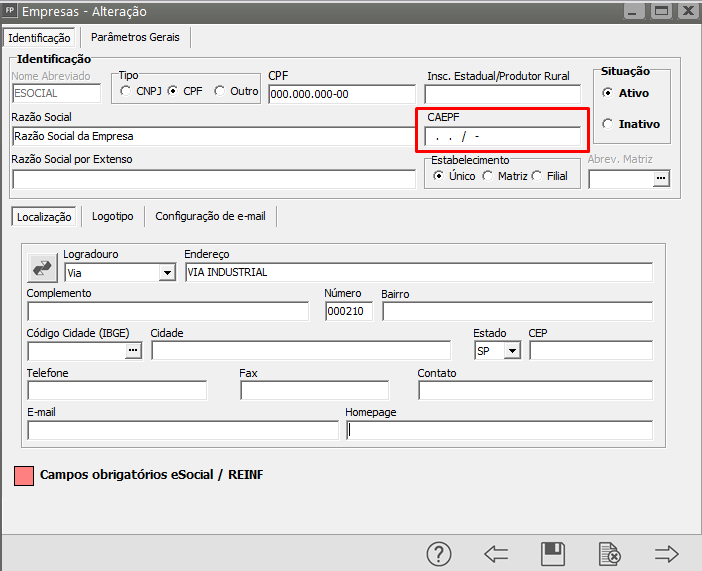
Task: Click the address swap arrows icon beside Logradouro
Action: coord(43,268)
